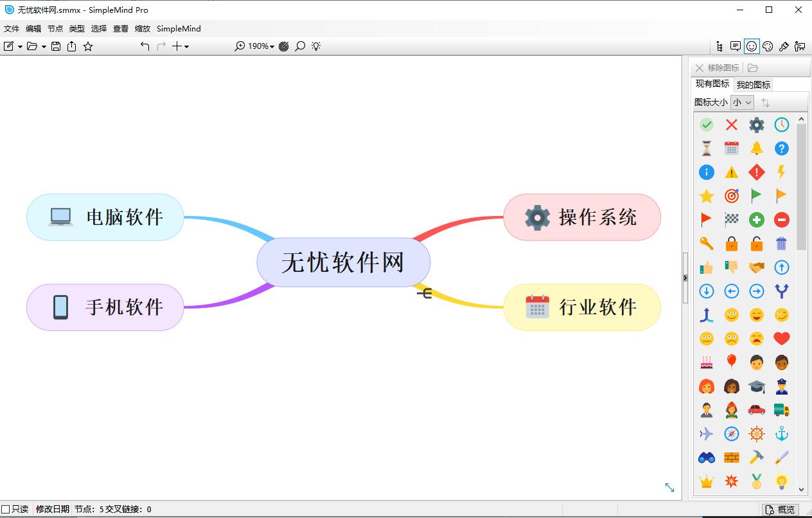Toggle the 只读 read-only checkbox
This screenshot has width=812, height=518.
pyautogui.click(x=4, y=508)
